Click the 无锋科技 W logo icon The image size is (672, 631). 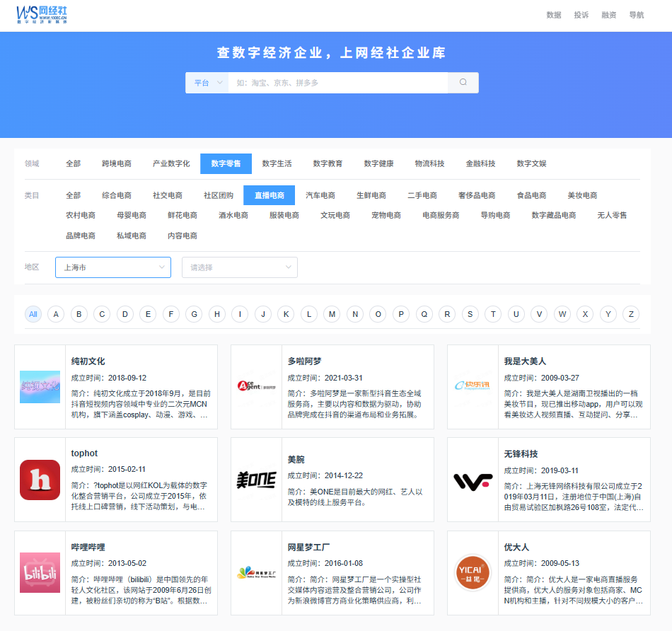point(473,481)
